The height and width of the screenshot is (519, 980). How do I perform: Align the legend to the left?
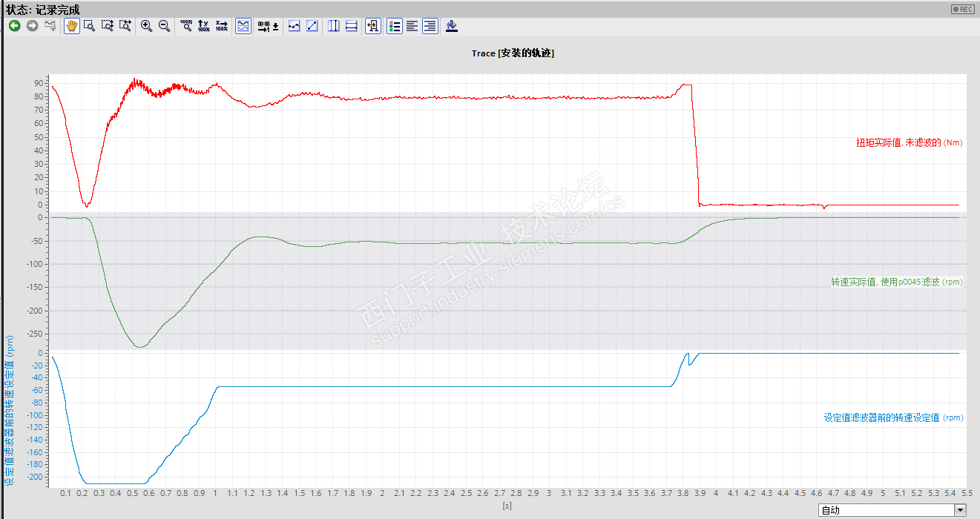[412, 26]
